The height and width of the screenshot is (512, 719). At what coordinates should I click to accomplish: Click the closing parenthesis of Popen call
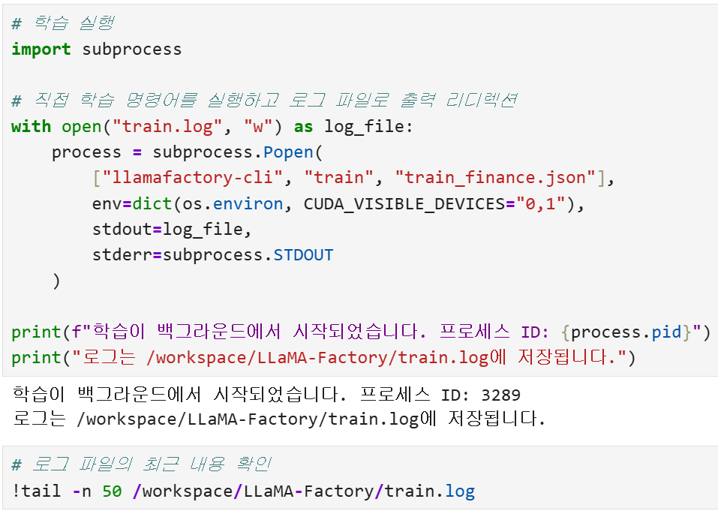point(56,280)
